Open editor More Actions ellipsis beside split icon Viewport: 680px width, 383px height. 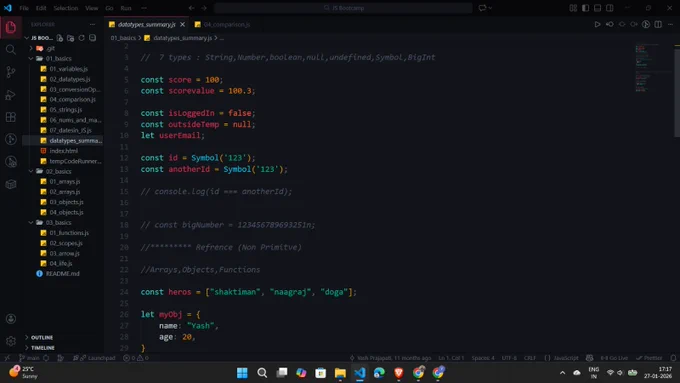670,24
